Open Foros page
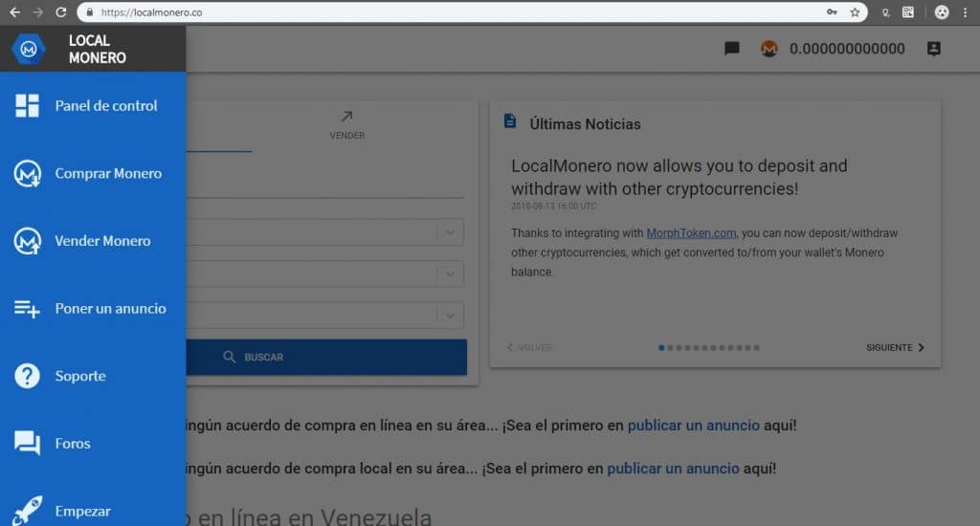The height and width of the screenshot is (526, 980). [x=93, y=443]
